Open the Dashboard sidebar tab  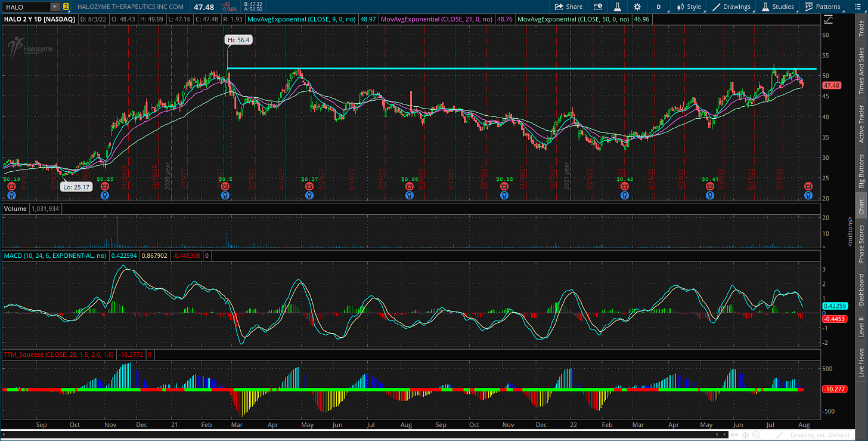click(x=860, y=290)
